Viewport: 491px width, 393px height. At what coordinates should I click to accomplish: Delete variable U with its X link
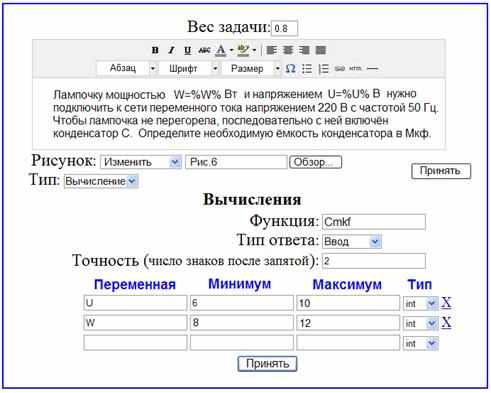tap(446, 303)
